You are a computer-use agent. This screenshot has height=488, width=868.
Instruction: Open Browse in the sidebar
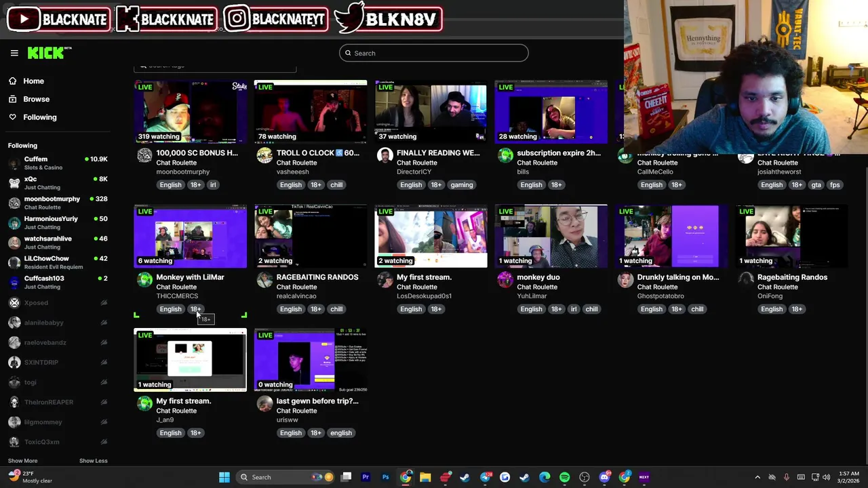click(36, 99)
